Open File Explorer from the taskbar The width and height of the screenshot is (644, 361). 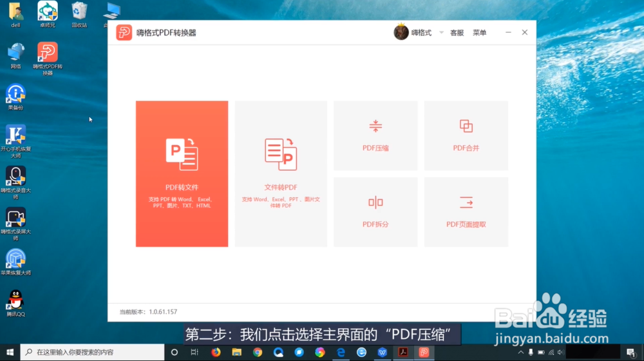tap(236, 353)
